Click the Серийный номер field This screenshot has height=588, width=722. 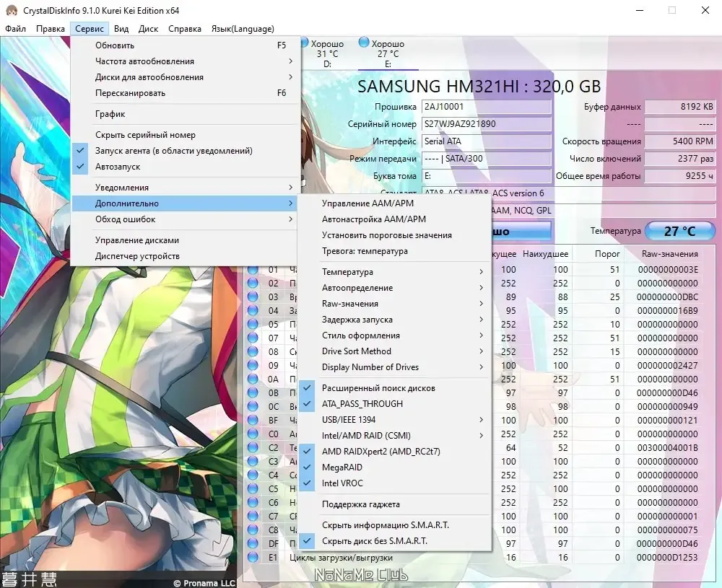tap(486, 124)
